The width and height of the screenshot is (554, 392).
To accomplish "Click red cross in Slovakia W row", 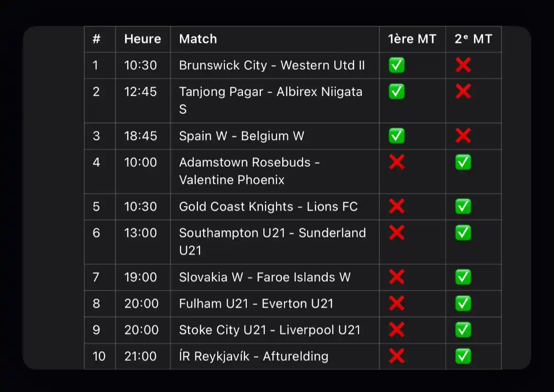I will coord(396,277).
